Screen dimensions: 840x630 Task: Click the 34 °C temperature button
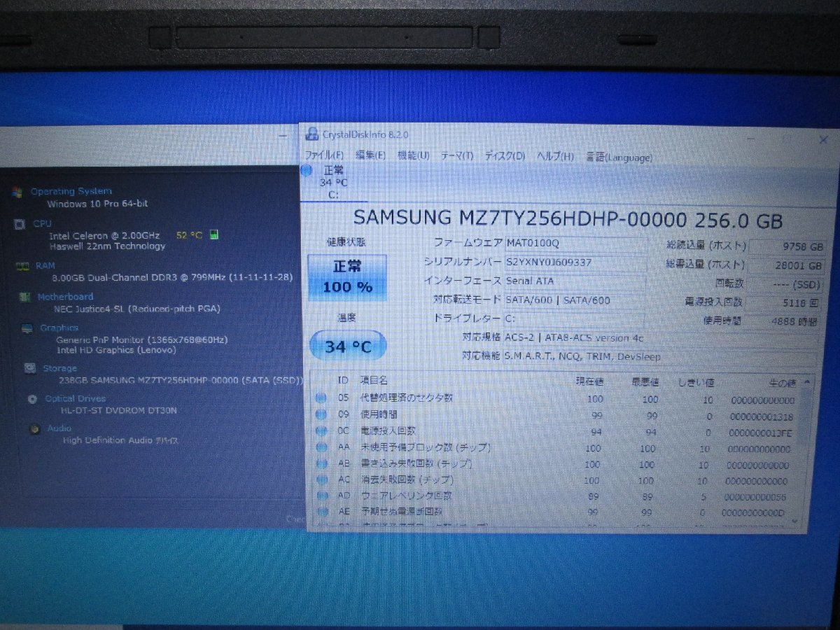pos(347,345)
